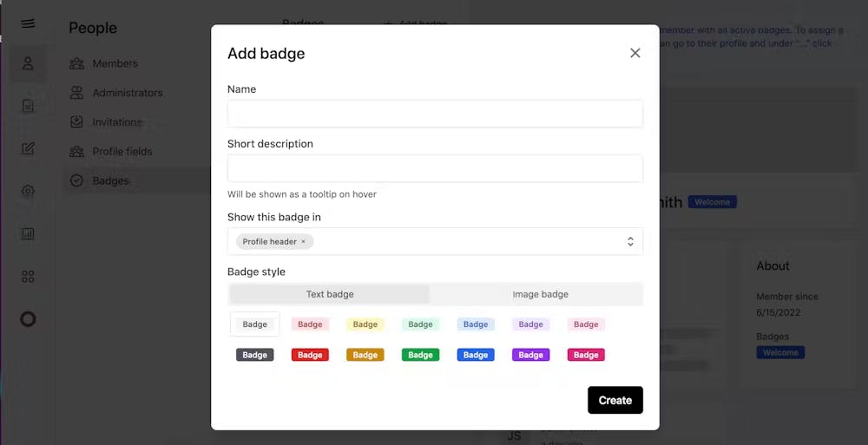The height and width of the screenshot is (445, 868).
Task: Open the document sidebar icon
Action: [x=28, y=105]
